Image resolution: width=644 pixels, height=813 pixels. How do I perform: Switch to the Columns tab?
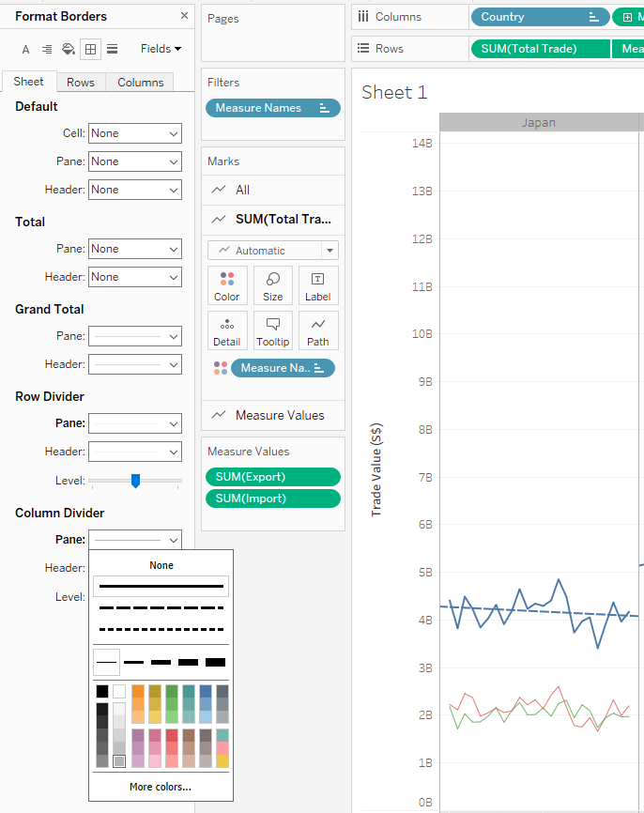[x=141, y=83]
